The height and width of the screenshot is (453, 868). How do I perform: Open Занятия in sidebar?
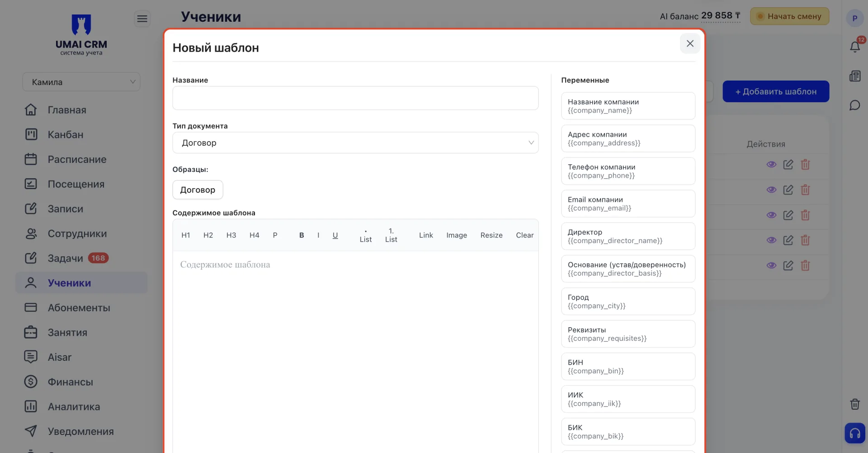(x=81, y=333)
